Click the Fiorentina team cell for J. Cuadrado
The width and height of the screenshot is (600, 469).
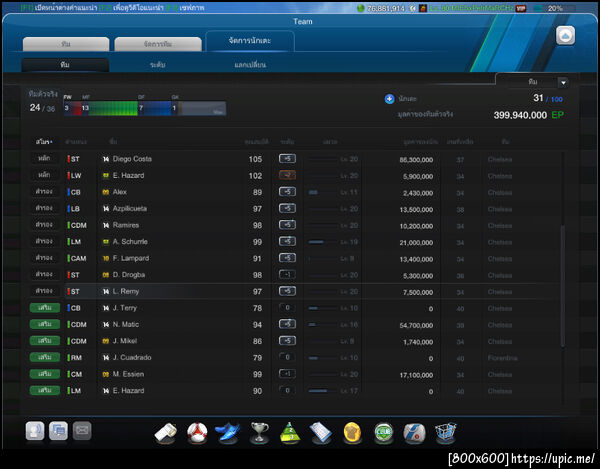click(502, 358)
